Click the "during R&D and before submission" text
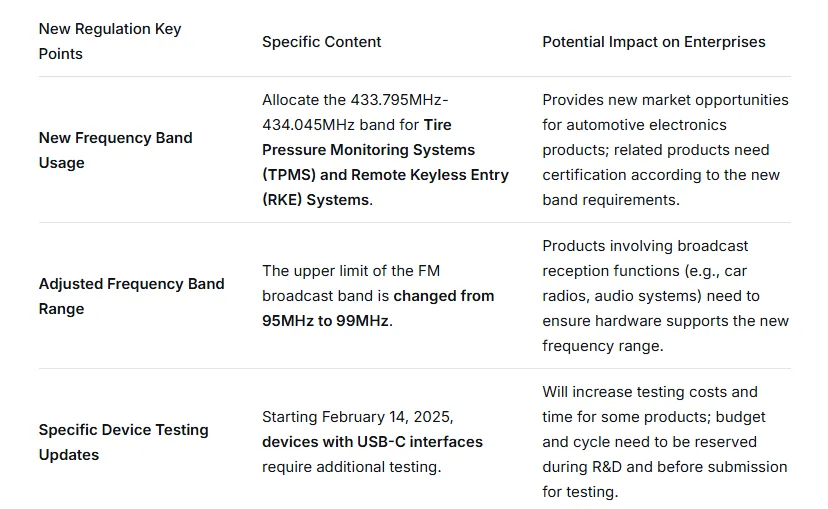The image size is (828, 509). [x=665, y=467]
